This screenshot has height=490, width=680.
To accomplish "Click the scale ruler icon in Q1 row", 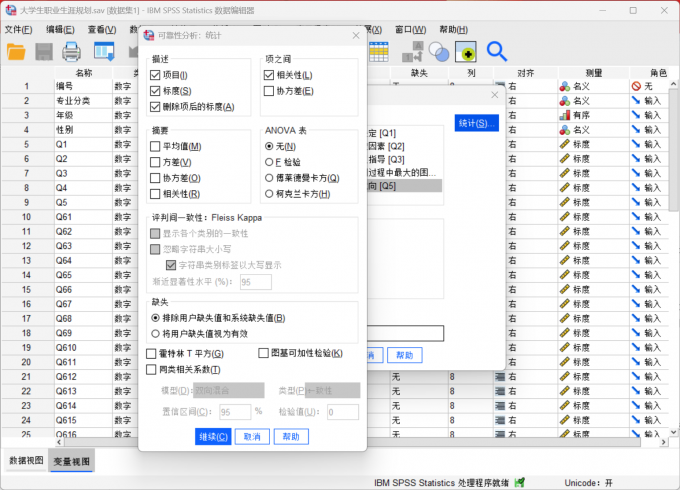I will coord(565,144).
